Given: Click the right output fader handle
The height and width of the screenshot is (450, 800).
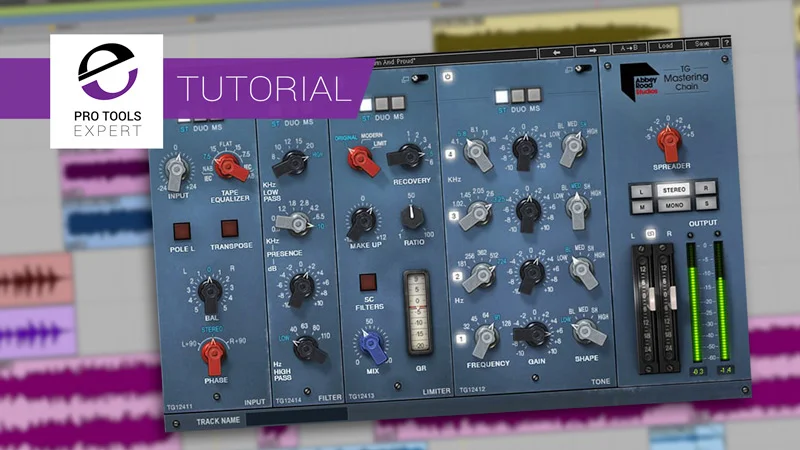Looking at the screenshot, I should tap(673, 298).
